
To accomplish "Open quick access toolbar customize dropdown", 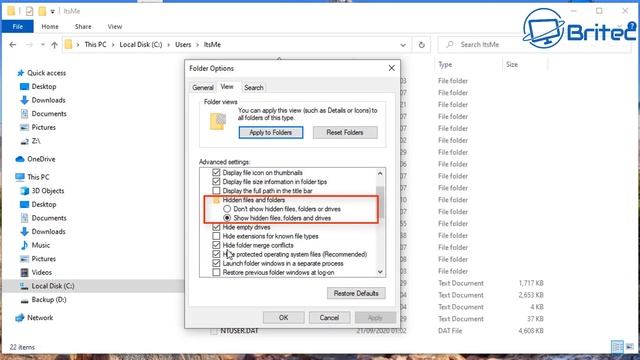I will [x=53, y=11].
